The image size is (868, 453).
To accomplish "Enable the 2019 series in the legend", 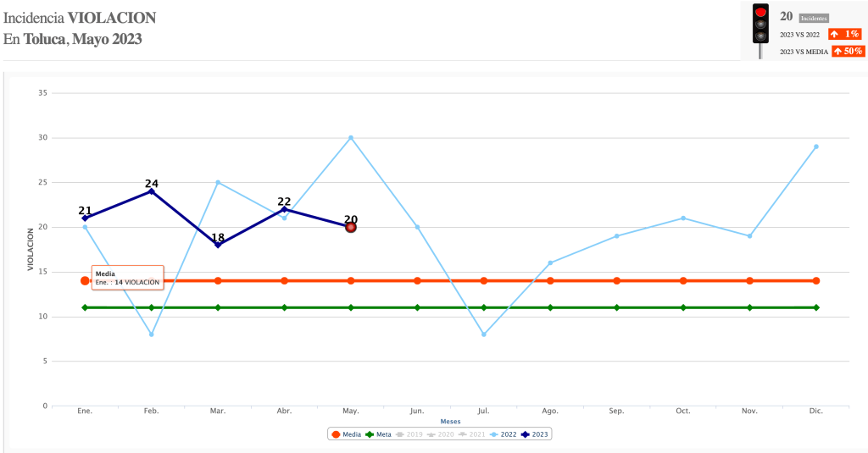I will pos(409,434).
